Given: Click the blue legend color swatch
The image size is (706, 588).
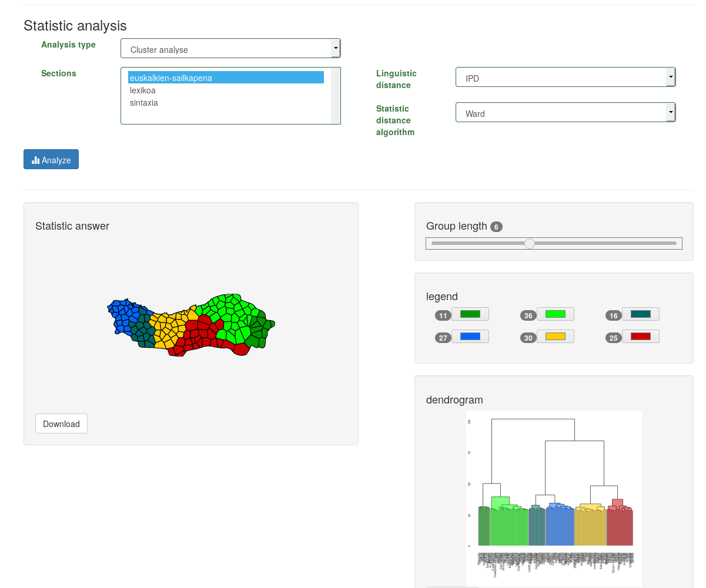Looking at the screenshot, I should (x=470, y=337).
